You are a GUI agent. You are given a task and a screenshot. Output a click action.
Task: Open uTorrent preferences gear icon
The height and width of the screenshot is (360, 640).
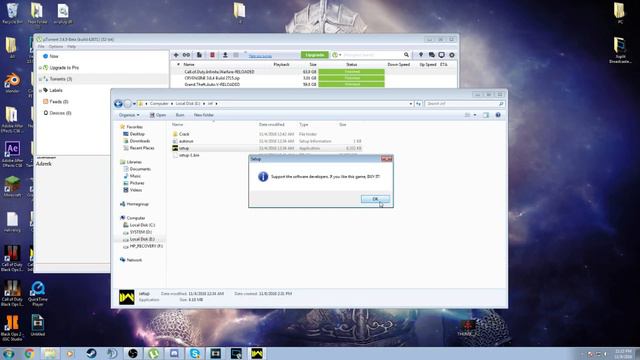(x=452, y=55)
